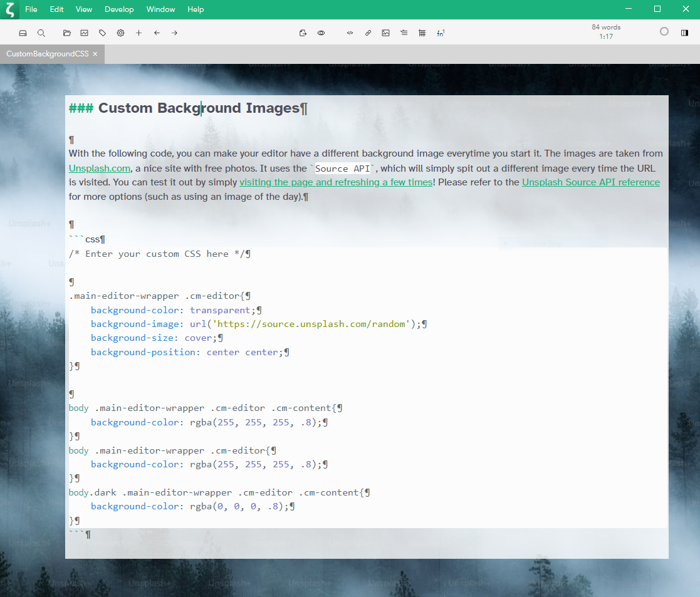Toggle the sidebar panel icon
Viewport: 700px width, 597px height.
684,33
